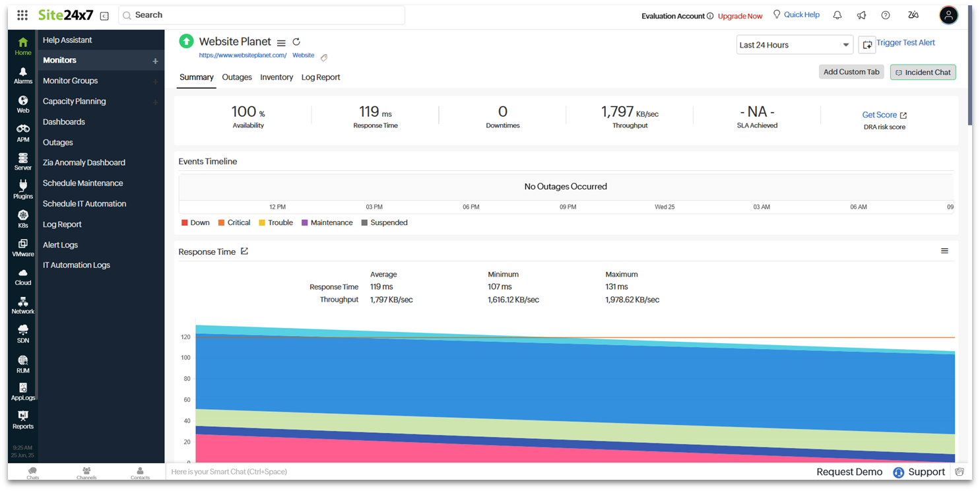Toggle the Down series in events legend
Screen dimensions: 980x491
point(195,222)
